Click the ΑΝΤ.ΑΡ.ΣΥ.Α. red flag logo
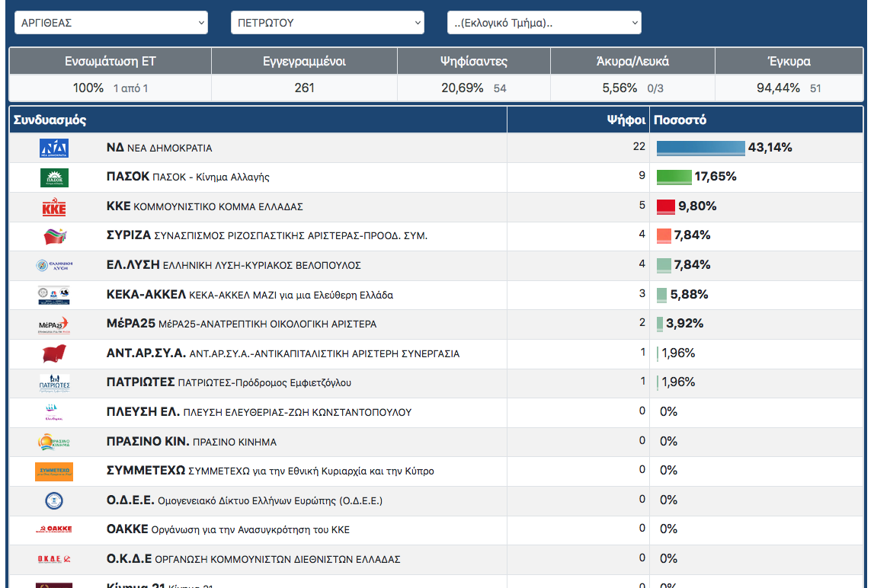The height and width of the screenshot is (588, 874). tap(54, 353)
